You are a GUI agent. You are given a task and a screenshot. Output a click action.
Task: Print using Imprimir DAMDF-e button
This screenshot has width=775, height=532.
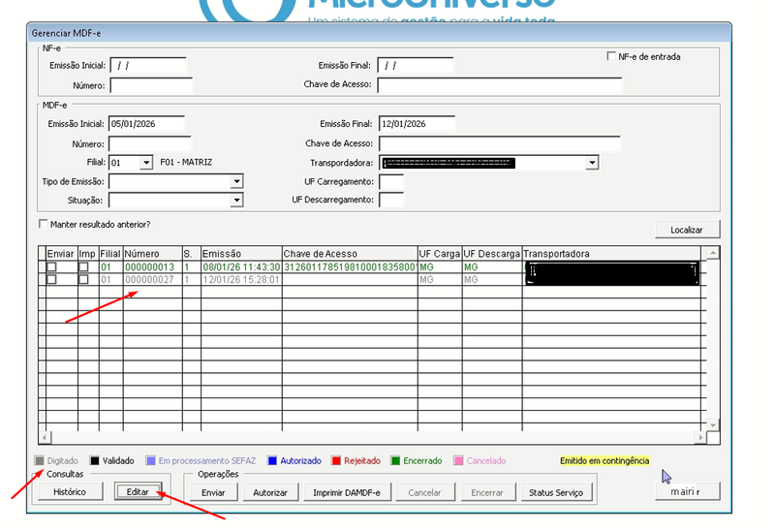[x=346, y=492]
